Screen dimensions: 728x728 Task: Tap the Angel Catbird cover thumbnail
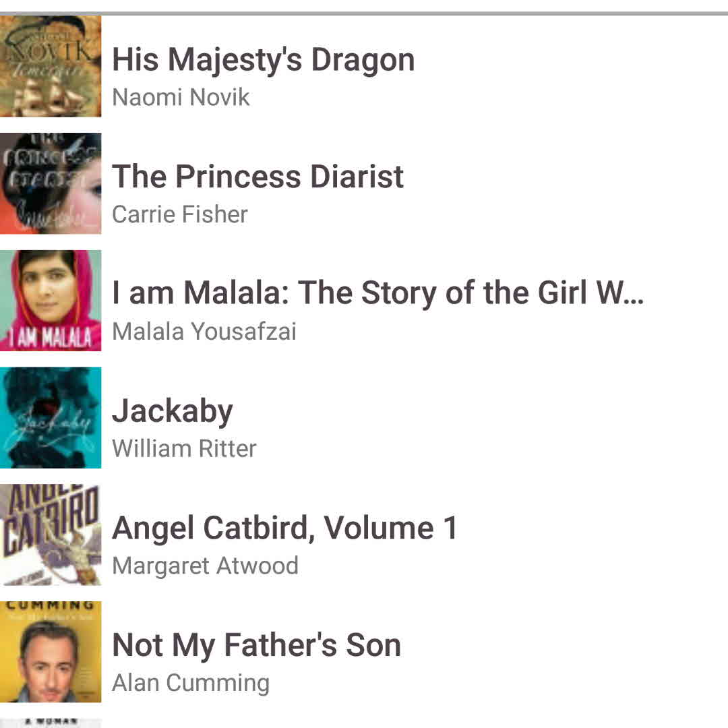point(51,535)
